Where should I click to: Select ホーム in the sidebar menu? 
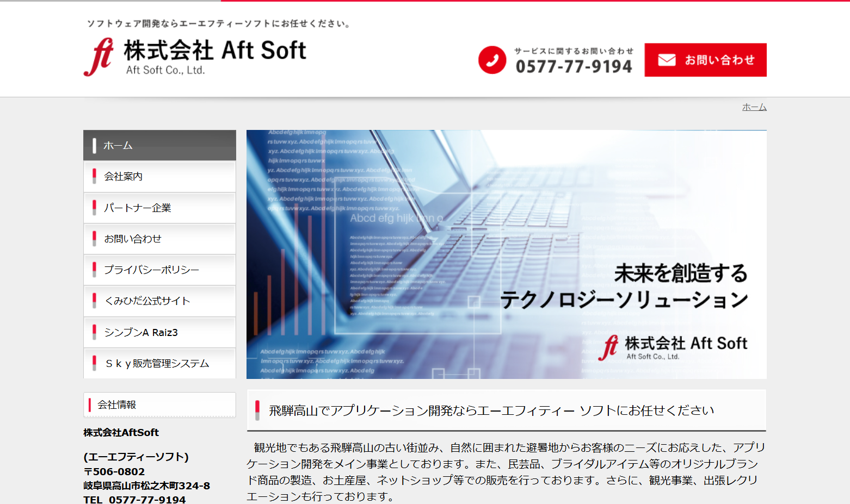click(x=159, y=145)
